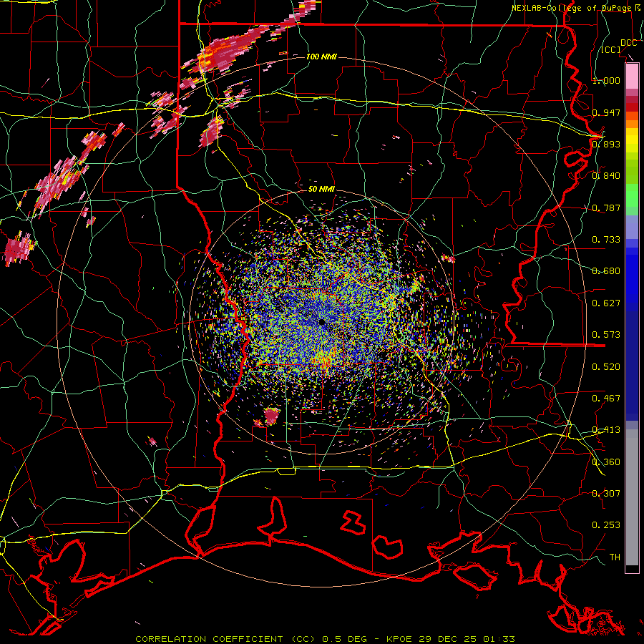Image resolution: width=644 pixels, height=644 pixels.
Task: Select the 0.253 scale value
Action: click(x=606, y=525)
